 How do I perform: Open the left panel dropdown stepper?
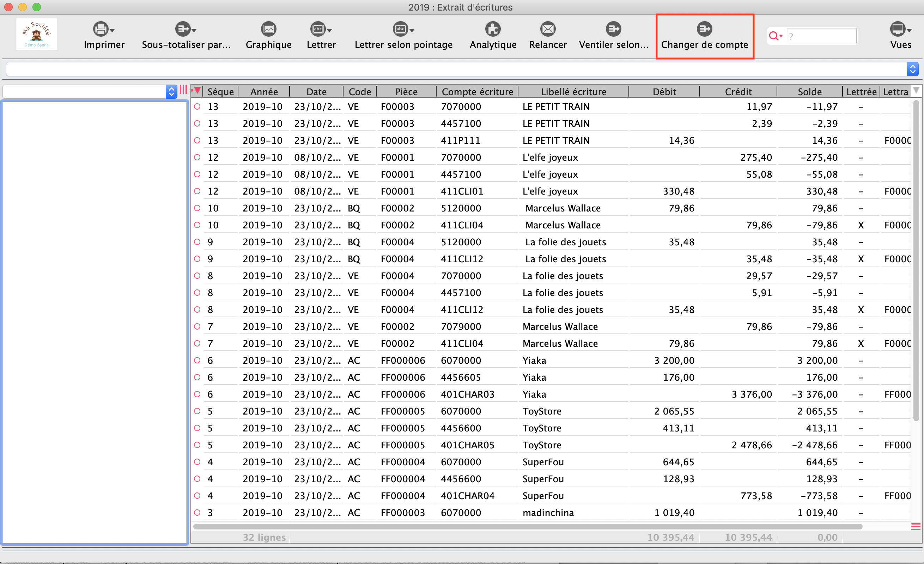[171, 91]
